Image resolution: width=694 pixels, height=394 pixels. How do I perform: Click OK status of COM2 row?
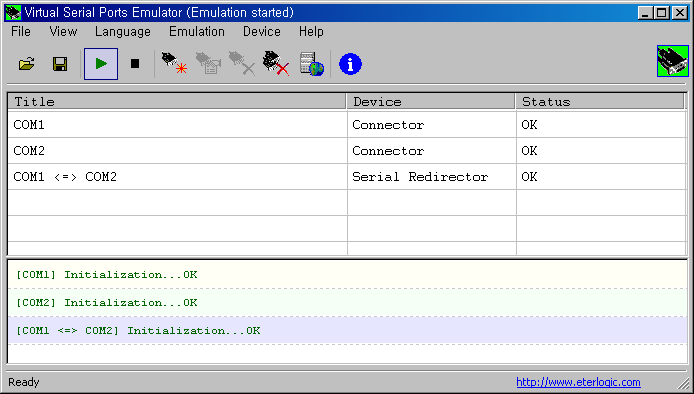tap(529, 151)
